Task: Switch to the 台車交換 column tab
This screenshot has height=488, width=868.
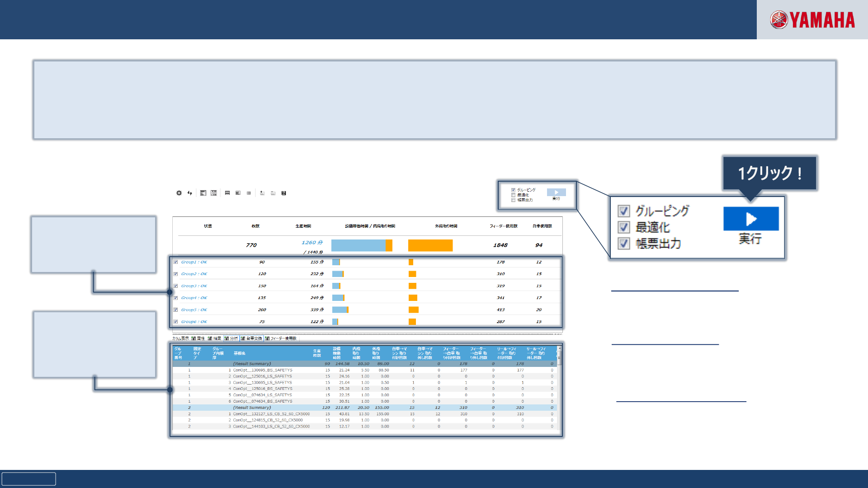Action: coord(252,338)
